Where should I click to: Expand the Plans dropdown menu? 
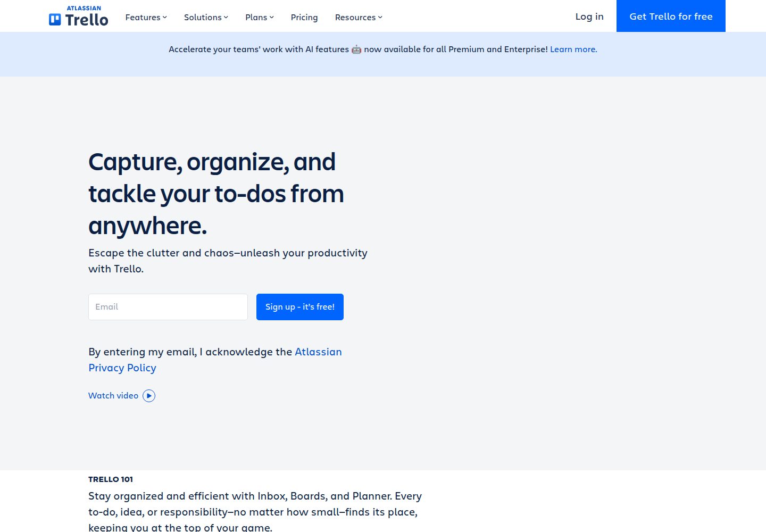pos(260,17)
